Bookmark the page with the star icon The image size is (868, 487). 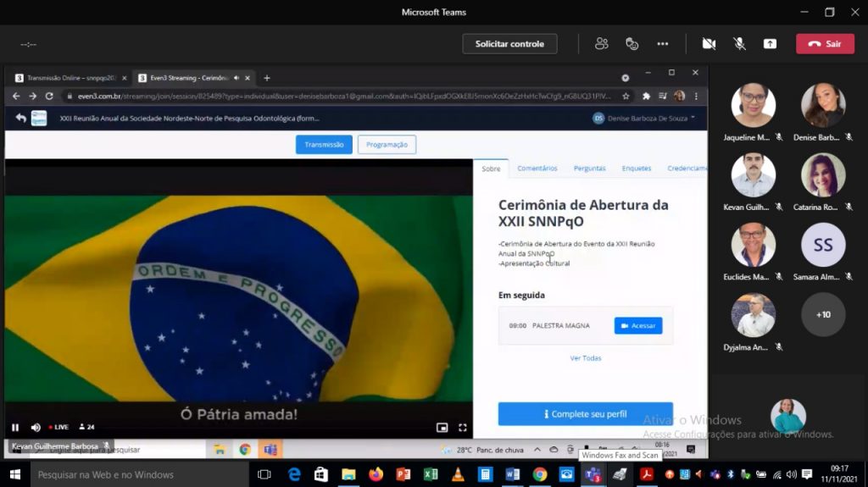click(626, 97)
